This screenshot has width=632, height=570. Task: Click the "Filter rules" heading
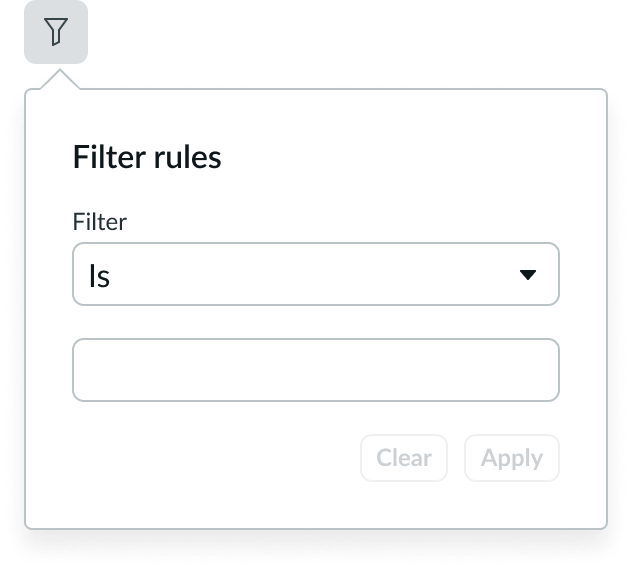pos(147,157)
